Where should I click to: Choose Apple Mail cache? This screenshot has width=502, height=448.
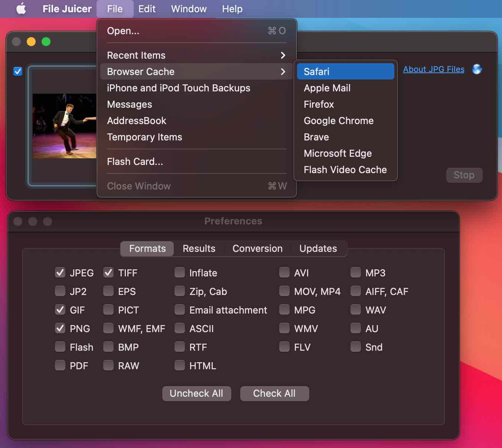pos(345,88)
